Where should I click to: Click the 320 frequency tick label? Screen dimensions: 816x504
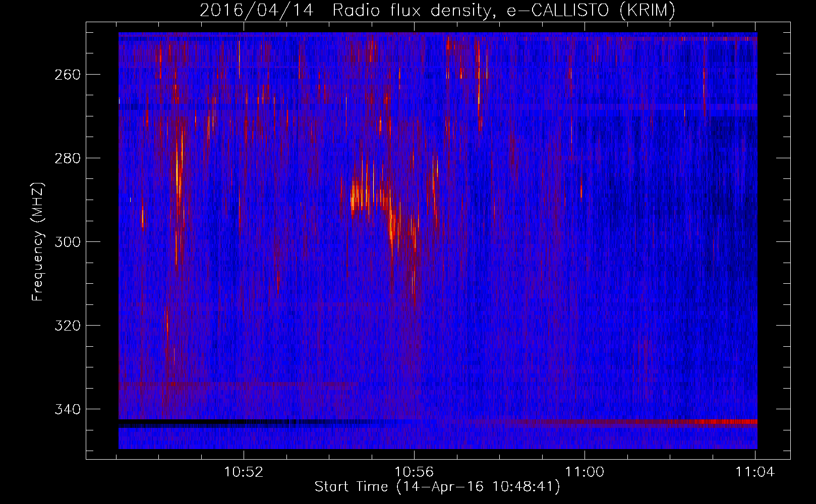point(68,326)
